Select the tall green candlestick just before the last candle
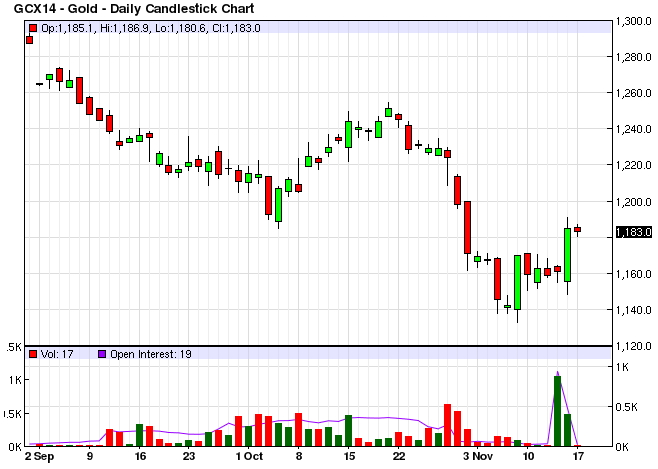The height and width of the screenshot is (469, 658). click(x=568, y=255)
